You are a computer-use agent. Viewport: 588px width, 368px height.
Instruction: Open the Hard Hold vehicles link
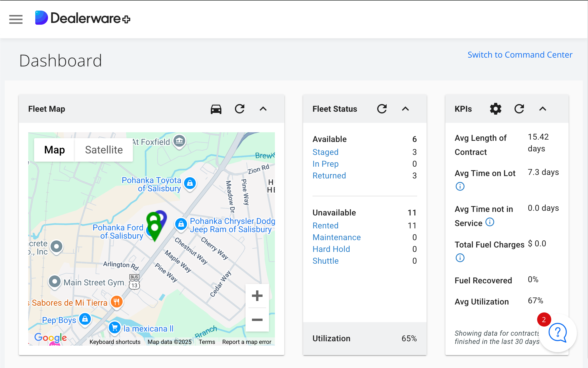[x=331, y=249]
